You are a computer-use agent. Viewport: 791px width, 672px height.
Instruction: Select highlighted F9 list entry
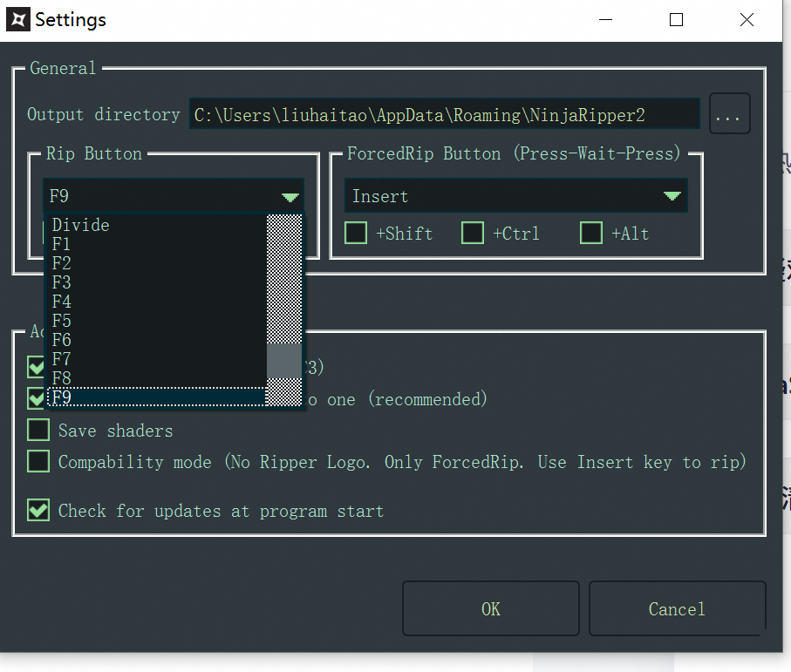point(156,397)
